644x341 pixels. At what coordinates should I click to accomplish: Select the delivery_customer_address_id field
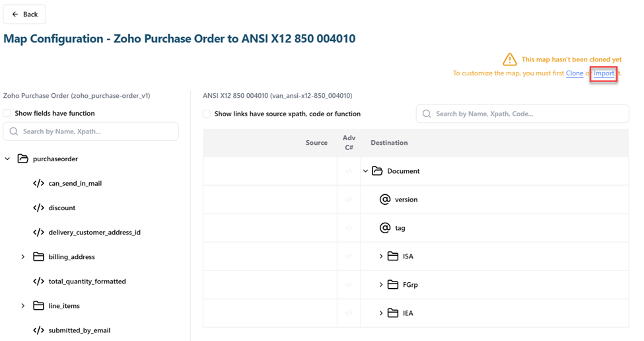tap(94, 233)
